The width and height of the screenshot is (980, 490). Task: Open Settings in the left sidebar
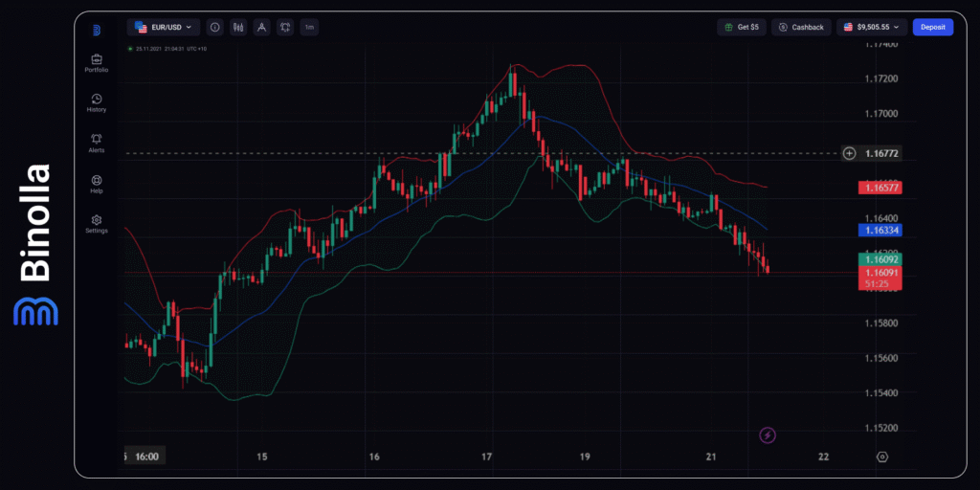point(96,222)
